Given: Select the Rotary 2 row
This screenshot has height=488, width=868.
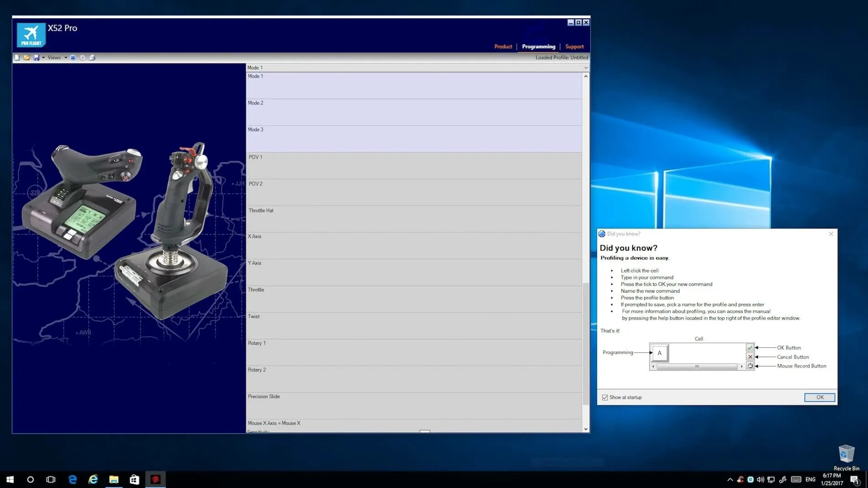Looking at the screenshot, I should (414, 379).
